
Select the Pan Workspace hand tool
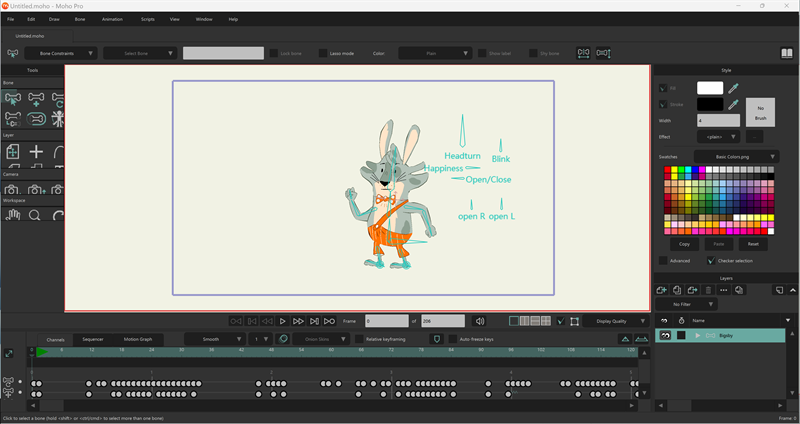coord(12,215)
